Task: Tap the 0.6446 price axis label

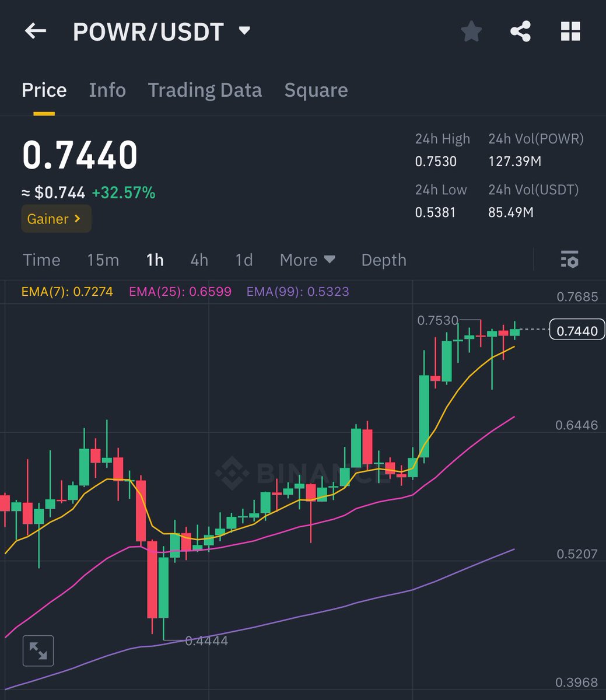Action: 577,425
